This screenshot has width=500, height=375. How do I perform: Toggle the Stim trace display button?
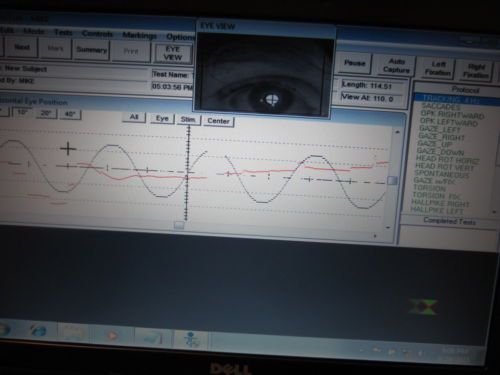[x=188, y=119]
